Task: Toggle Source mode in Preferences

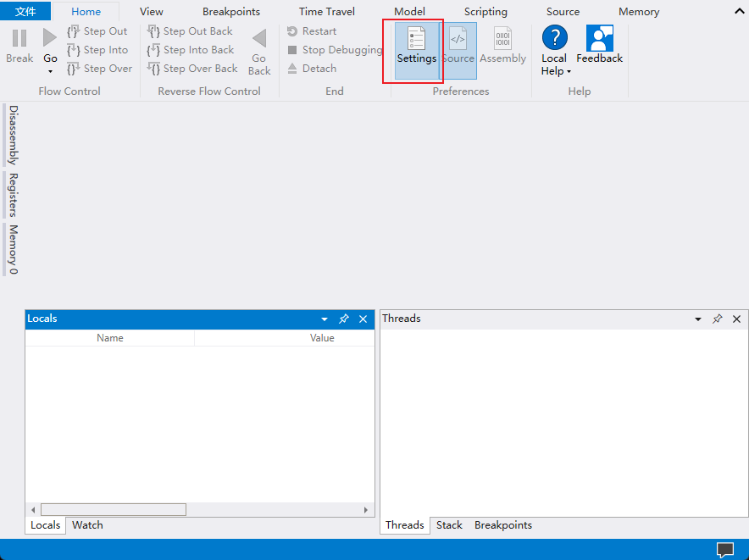Action: click(x=458, y=51)
